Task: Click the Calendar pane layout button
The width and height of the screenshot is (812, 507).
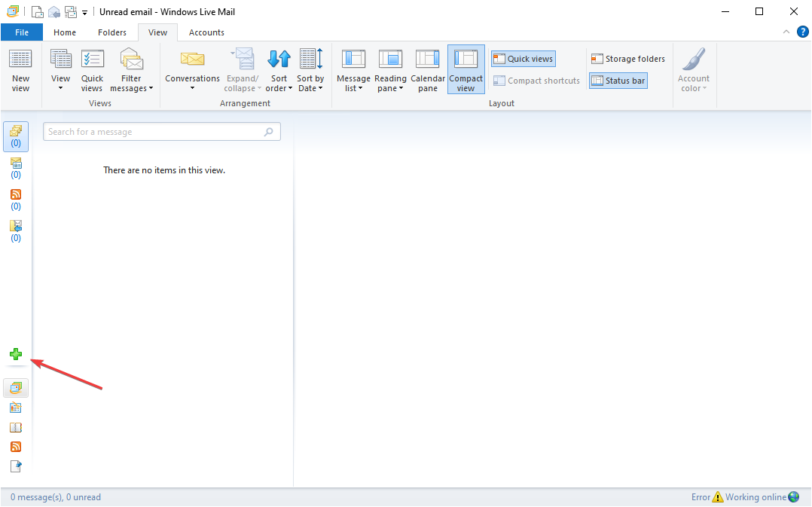Action: point(428,70)
